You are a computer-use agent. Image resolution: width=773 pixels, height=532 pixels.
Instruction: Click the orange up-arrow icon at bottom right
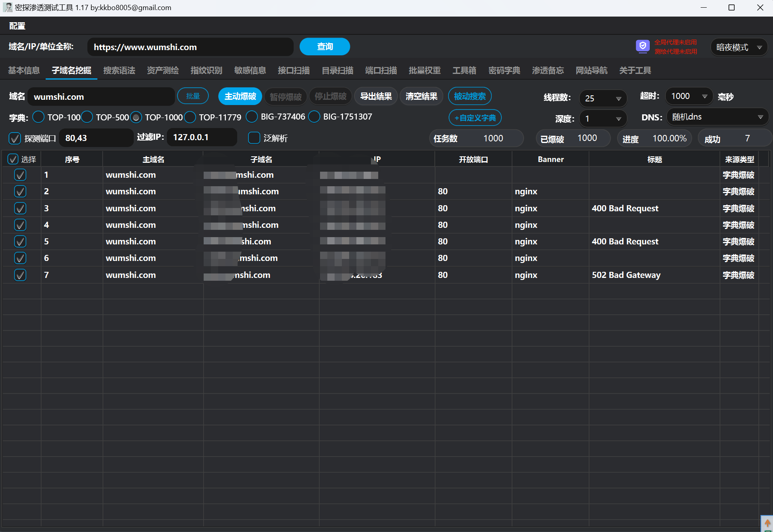pyautogui.click(x=767, y=523)
